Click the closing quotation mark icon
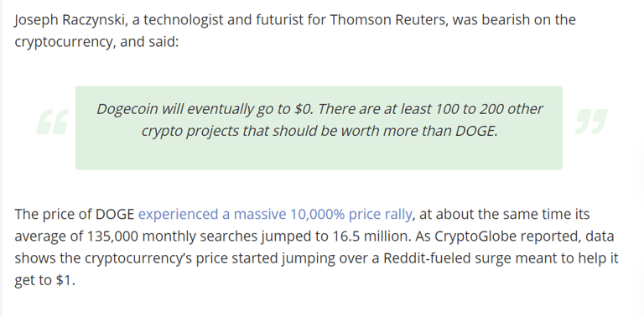 tap(591, 122)
